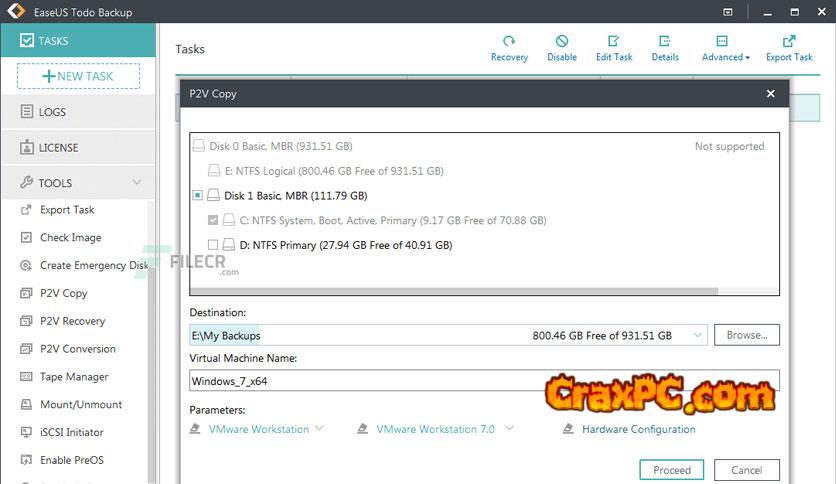This screenshot has height=484, width=836.
Task: Open the VMware Workstation 7.0 version dropdown
Action: click(509, 429)
